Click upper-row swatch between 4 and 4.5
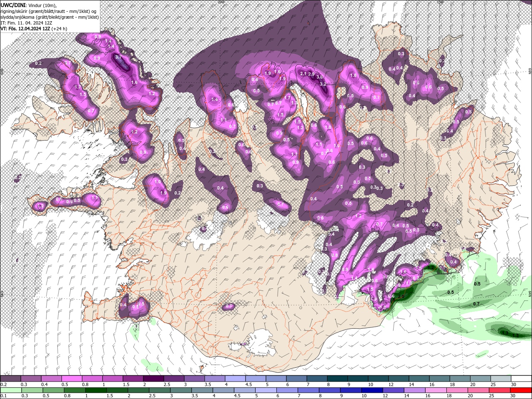532x399 pixels. click(x=235, y=379)
